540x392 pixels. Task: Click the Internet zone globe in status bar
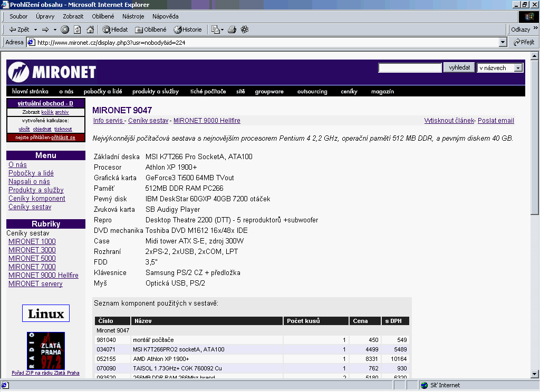pos(425,385)
